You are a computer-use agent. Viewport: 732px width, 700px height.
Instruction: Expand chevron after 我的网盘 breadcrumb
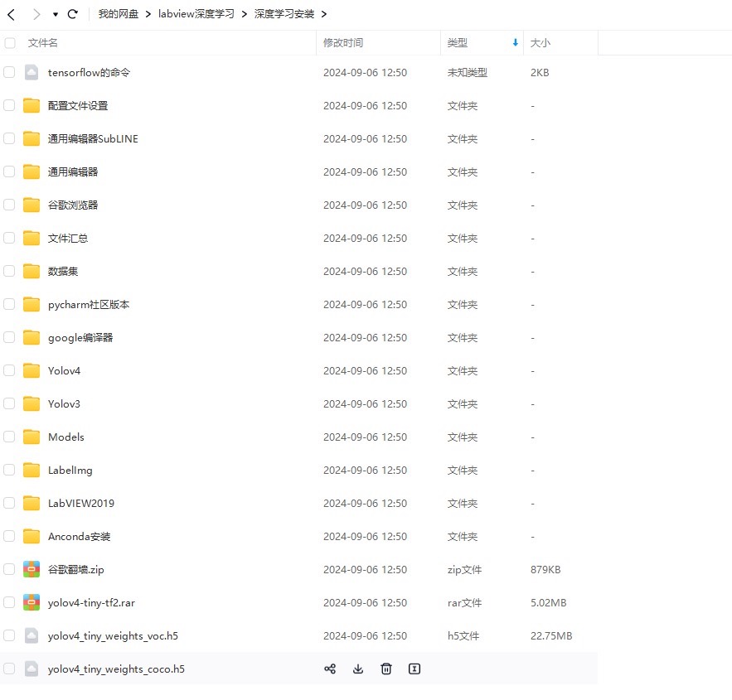click(148, 14)
